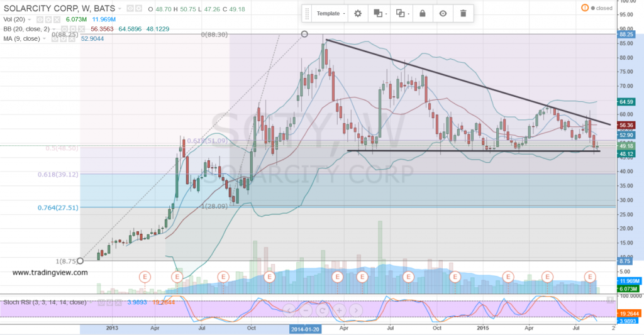Viewport: 644px width, 335px height.
Task: Toggle Vol (20) indicator visibility eye
Action: pos(40,19)
